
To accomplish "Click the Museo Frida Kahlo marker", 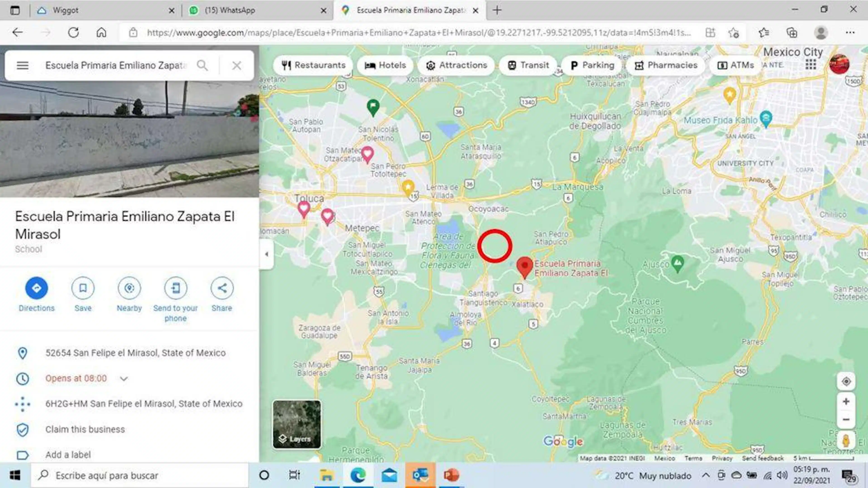I will (766, 119).
